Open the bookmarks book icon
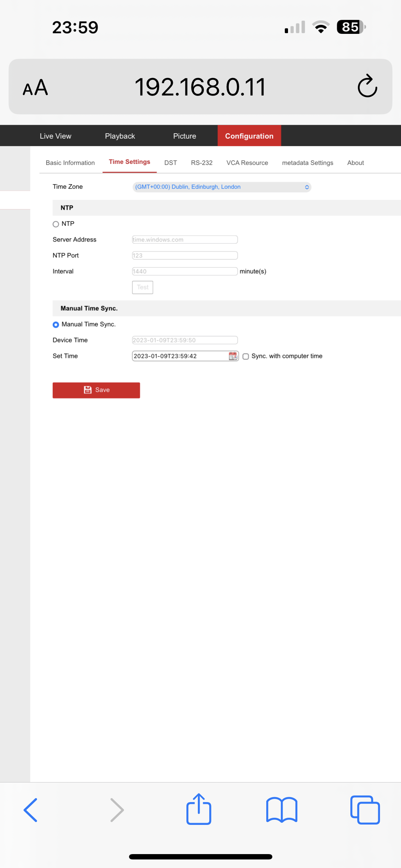Image resolution: width=401 pixels, height=868 pixels. tap(282, 810)
